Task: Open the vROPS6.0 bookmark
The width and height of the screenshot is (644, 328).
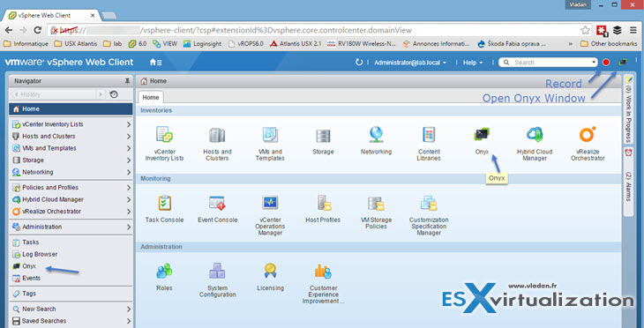Action: 246,43
